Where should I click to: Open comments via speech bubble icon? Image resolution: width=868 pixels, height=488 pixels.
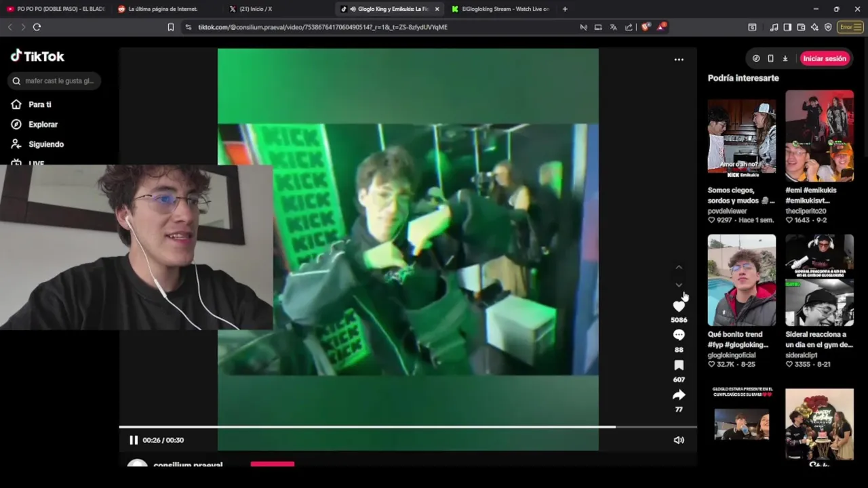tap(679, 335)
